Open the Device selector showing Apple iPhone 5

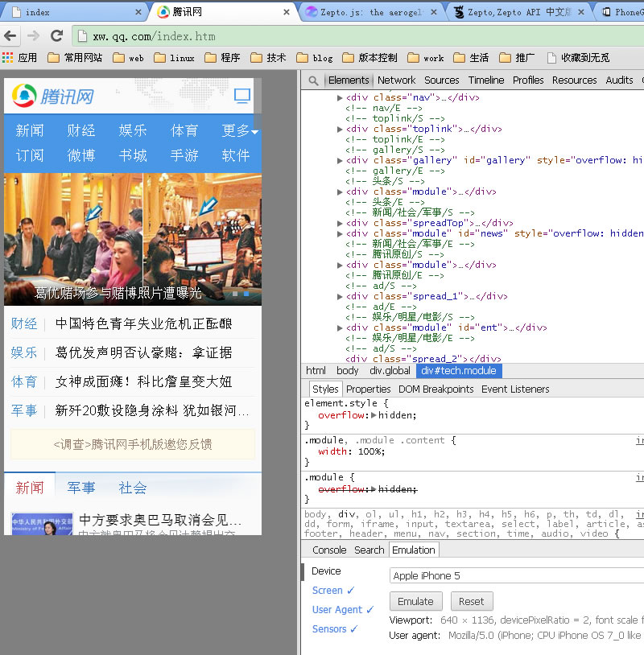(517, 575)
